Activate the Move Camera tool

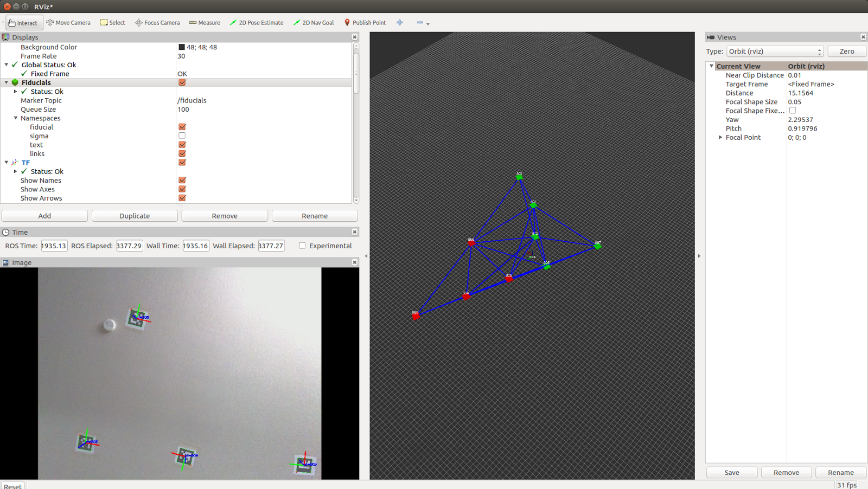(68, 23)
